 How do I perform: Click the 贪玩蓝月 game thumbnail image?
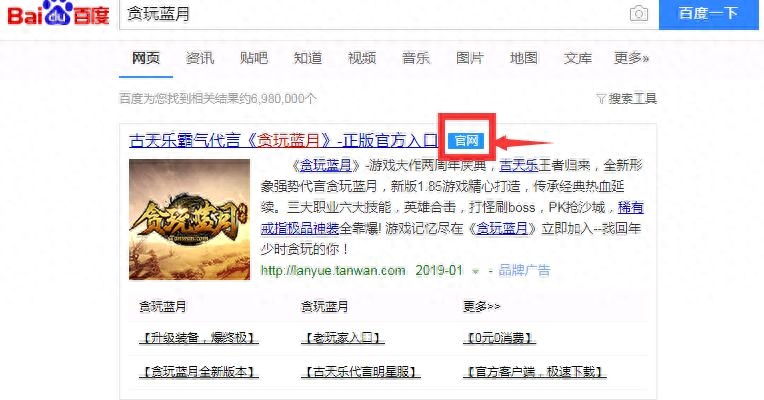pos(190,220)
